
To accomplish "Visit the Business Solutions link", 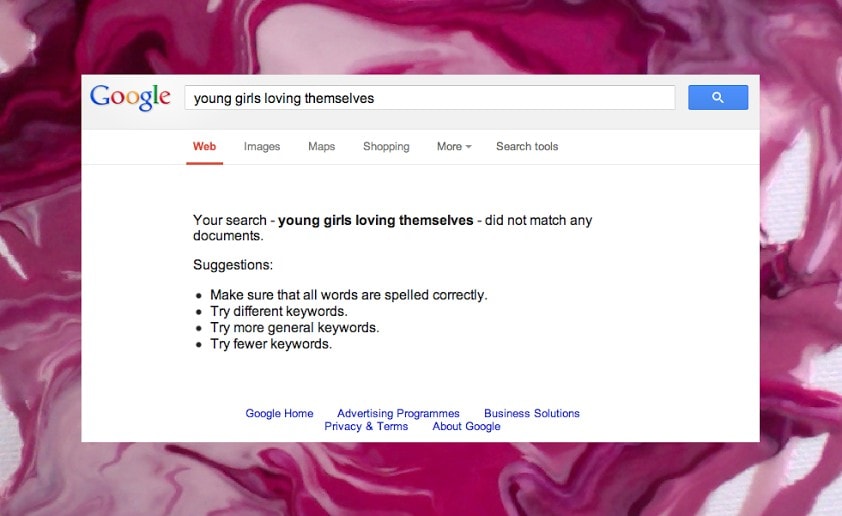I will tap(531, 413).
